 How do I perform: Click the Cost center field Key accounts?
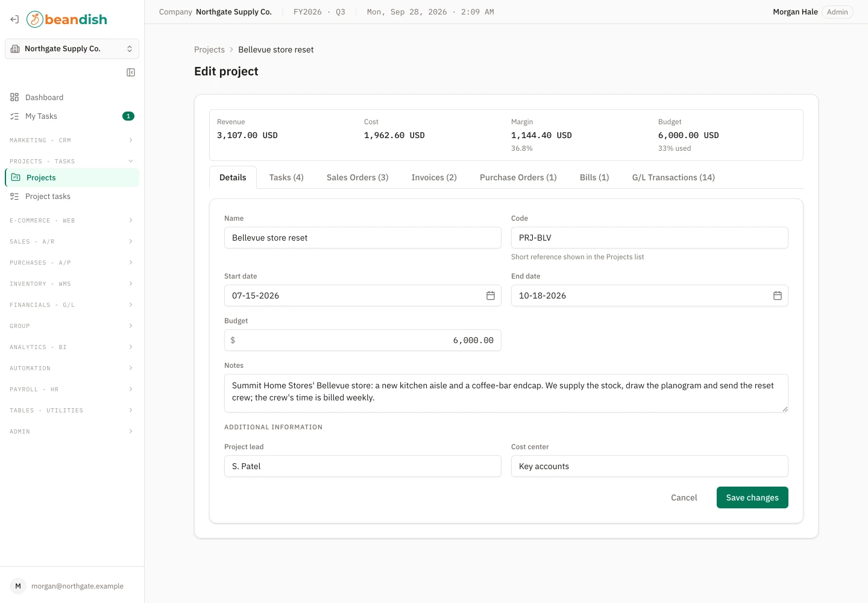click(650, 466)
